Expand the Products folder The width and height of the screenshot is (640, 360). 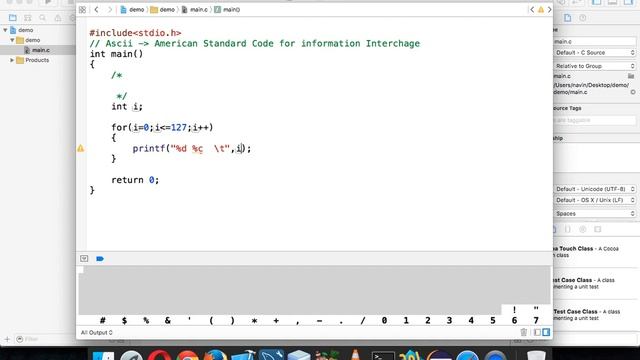point(12,60)
